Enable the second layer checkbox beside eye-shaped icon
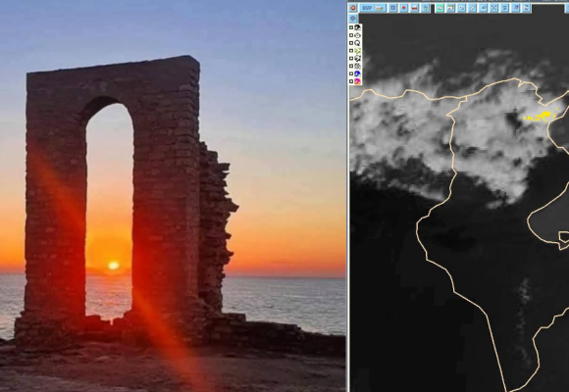Screen dimensions: 569x392 [x=351, y=35]
